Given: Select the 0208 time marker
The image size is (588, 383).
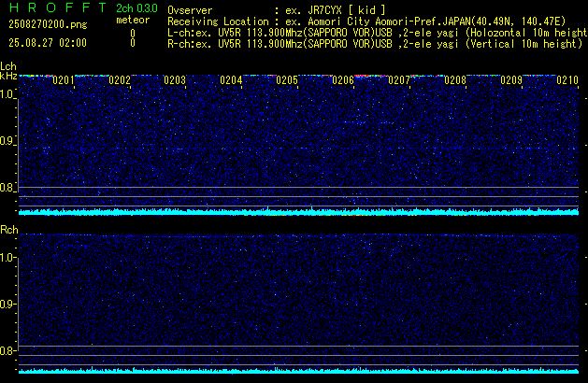Looking at the screenshot, I should pos(455,80).
